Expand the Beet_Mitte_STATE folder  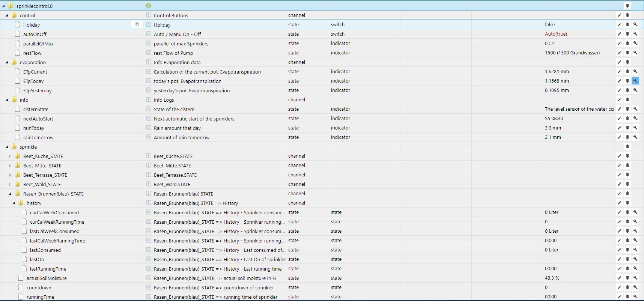click(x=10, y=166)
